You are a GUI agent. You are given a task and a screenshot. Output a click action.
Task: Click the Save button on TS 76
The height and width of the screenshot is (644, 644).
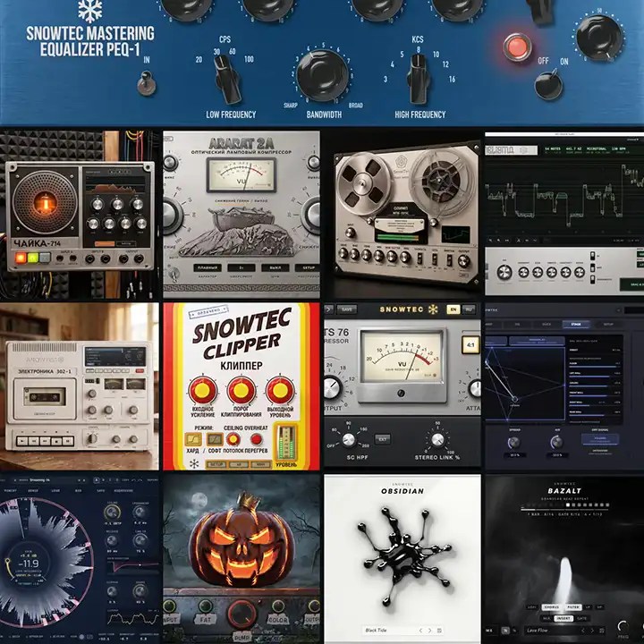click(x=347, y=309)
